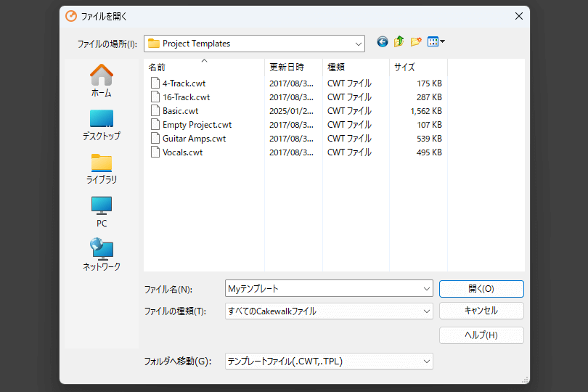Select the Guitar Amps.cwt file
Viewport: 588px width, 392px height.
(194, 139)
